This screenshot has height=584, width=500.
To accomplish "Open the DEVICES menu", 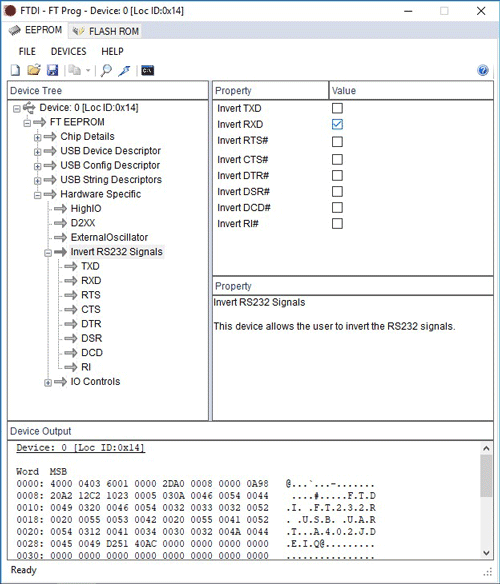I will [69, 51].
